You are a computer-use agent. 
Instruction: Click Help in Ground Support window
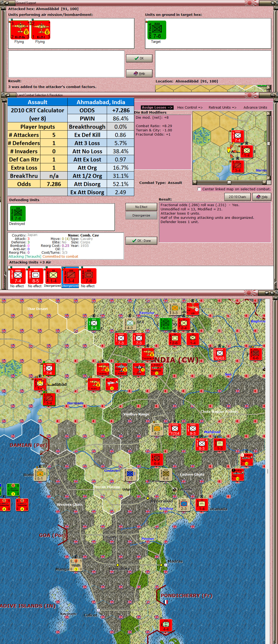(x=139, y=73)
